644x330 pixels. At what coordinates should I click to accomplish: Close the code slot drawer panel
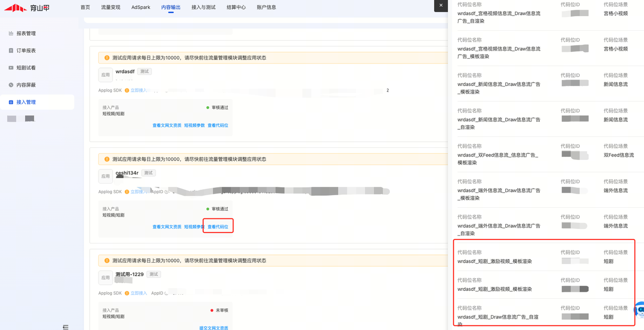pos(441,6)
